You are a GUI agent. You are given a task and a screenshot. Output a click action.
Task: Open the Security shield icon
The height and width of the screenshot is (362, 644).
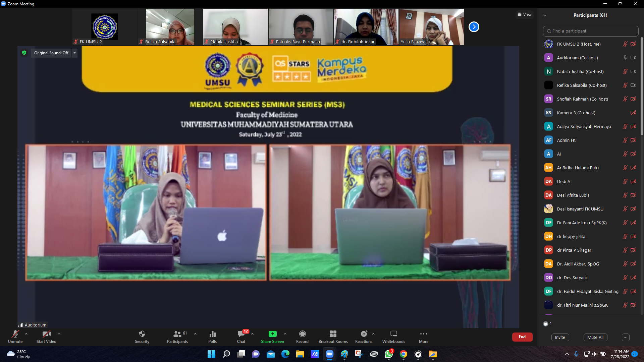[x=142, y=334]
